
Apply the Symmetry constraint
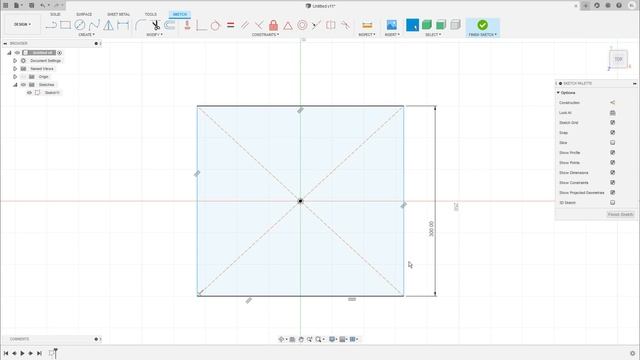click(331, 25)
